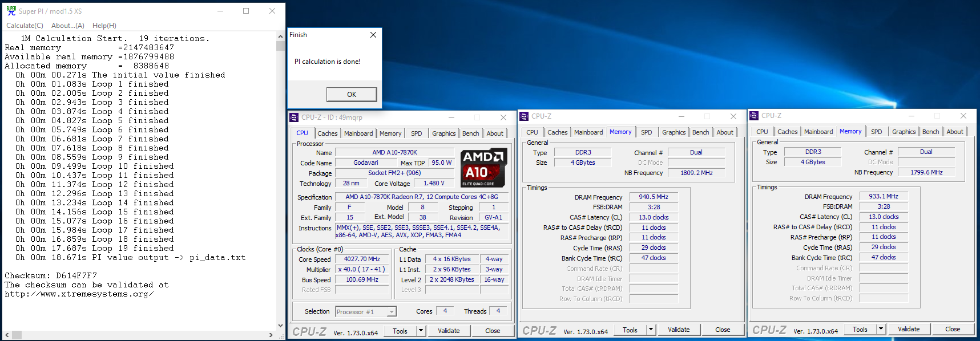Click the Code Name Godavari field
This screenshot has width=980, height=341.
click(x=366, y=163)
